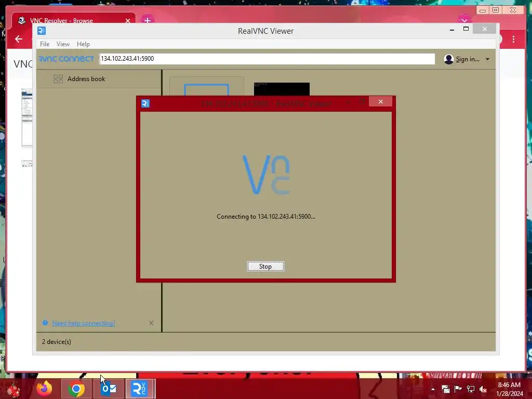Open the File menu in RealVNC Viewer
The image size is (532, 399).
click(45, 44)
